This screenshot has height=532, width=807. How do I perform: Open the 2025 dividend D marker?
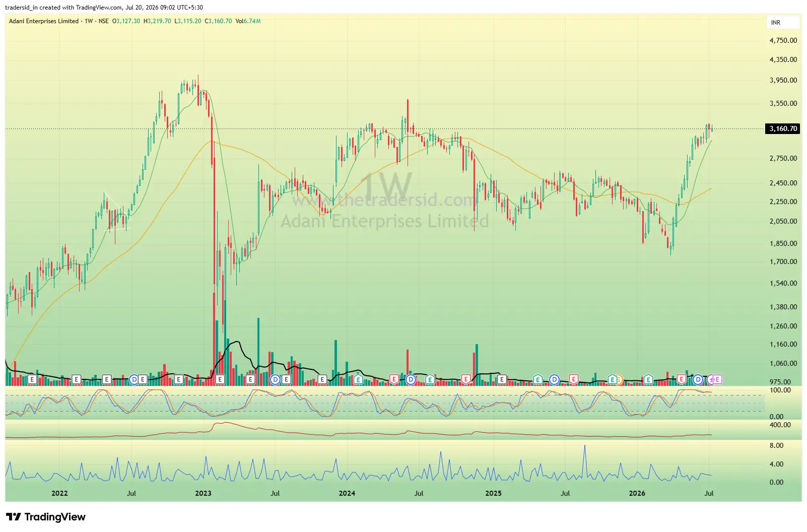tap(554, 379)
